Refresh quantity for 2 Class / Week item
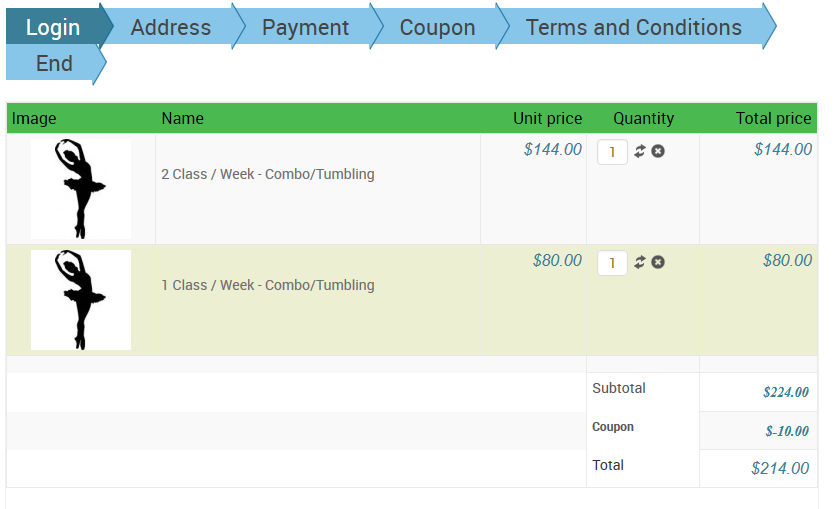 pyautogui.click(x=640, y=151)
